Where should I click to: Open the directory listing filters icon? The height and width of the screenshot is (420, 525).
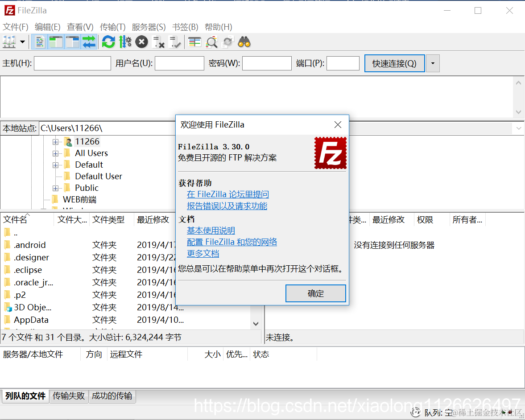[x=194, y=42]
